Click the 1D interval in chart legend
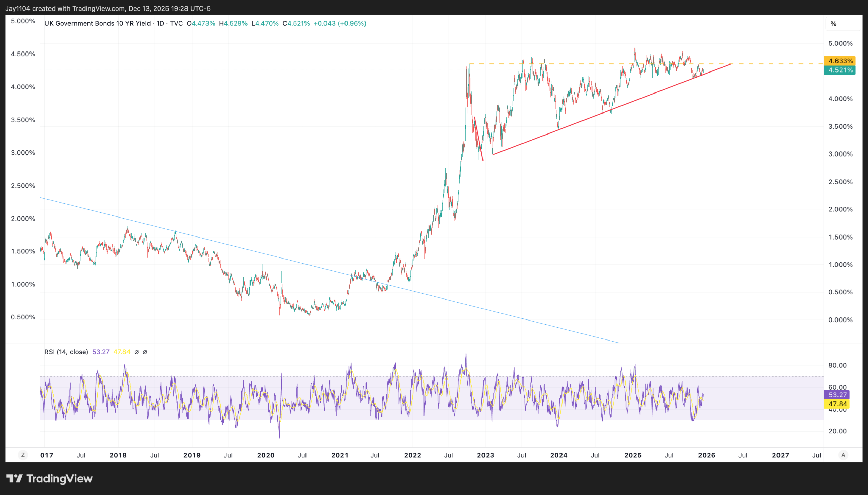 (160, 23)
